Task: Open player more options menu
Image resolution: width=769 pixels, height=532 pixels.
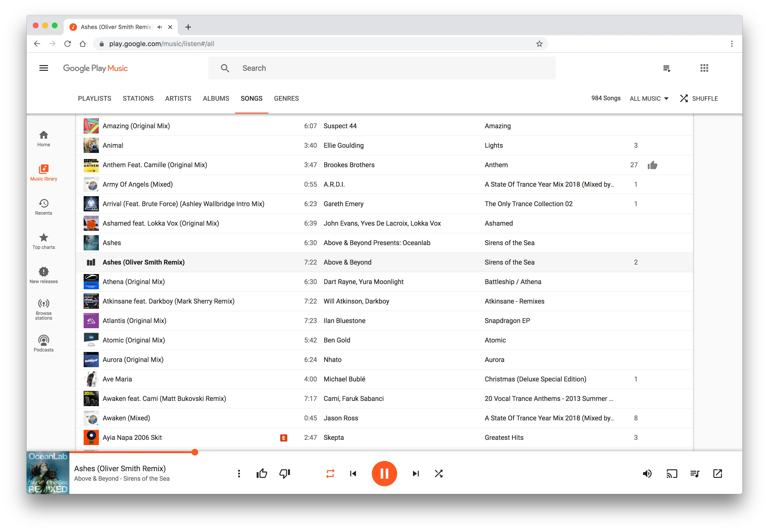Action: [x=239, y=473]
